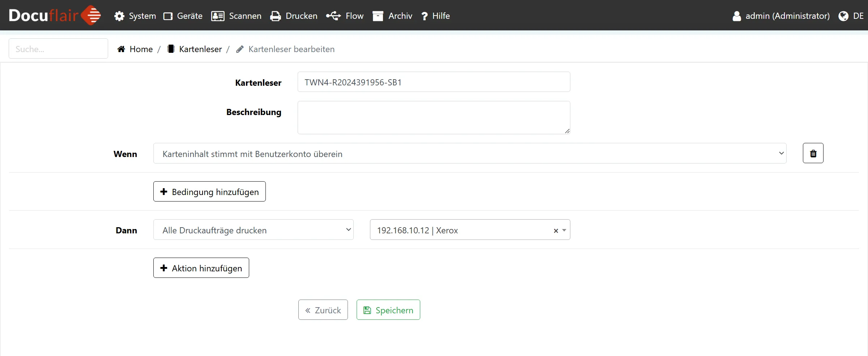This screenshot has height=356, width=868.
Task: Click the Docuflair logo
Action: point(54,16)
